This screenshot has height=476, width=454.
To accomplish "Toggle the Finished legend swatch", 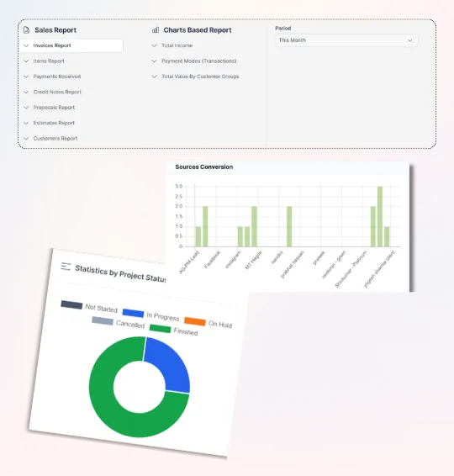I will pyautogui.click(x=161, y=329).
